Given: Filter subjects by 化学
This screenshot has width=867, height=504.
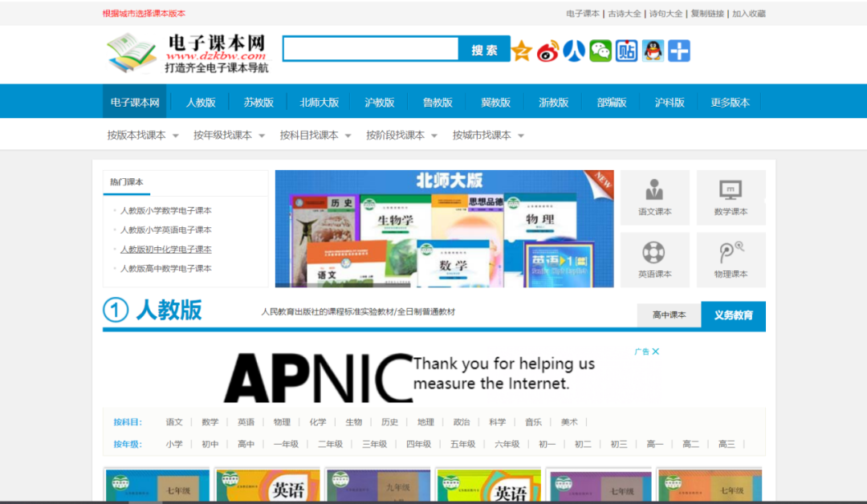Looking at the screenshot, I should tap(318, 421).
